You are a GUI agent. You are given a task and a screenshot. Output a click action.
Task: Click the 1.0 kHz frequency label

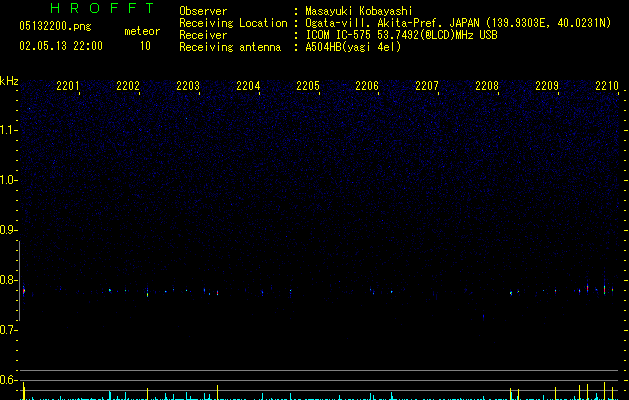[8, 180]
